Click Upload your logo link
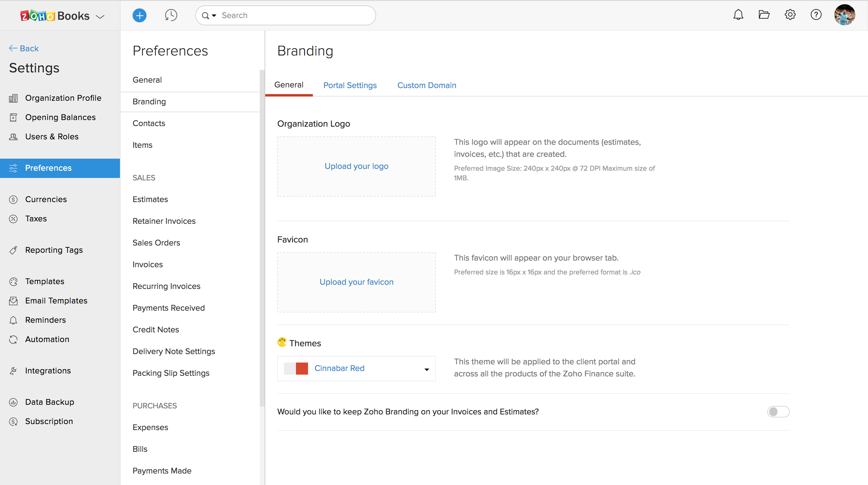 coord(356,166)
